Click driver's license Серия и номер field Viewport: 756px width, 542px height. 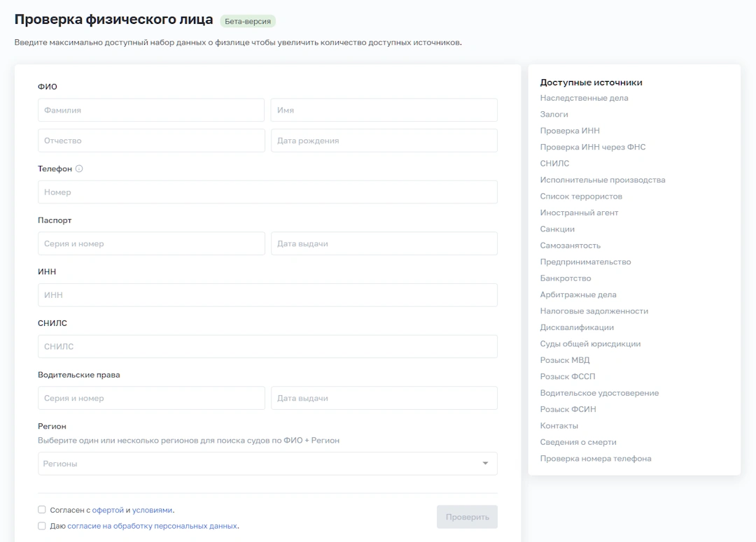click(151, 399)
